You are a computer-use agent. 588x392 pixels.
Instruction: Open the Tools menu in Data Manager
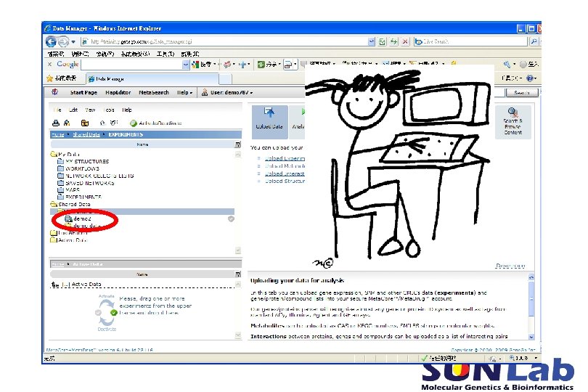point(109,110)
